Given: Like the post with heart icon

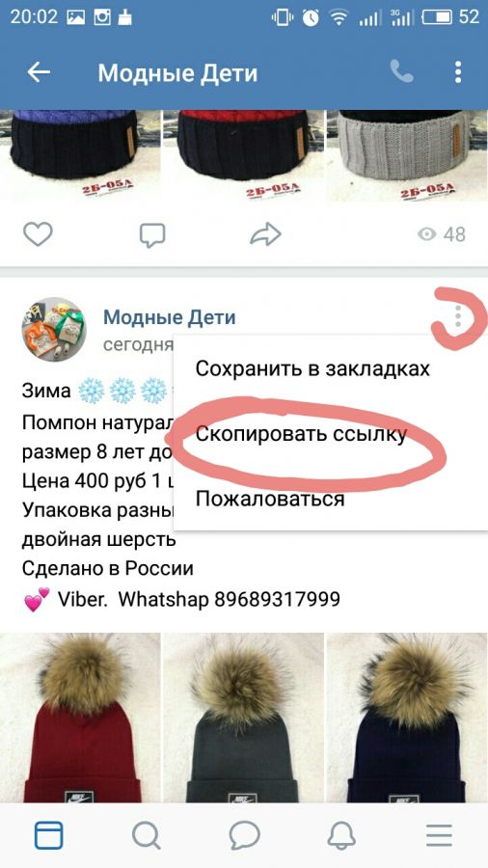Looking at the screenshot, I should click(x=38, y=234).
